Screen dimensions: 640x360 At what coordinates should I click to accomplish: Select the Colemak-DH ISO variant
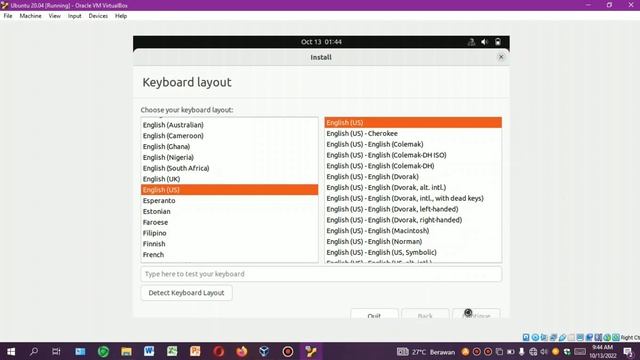(x=413, y=155)
